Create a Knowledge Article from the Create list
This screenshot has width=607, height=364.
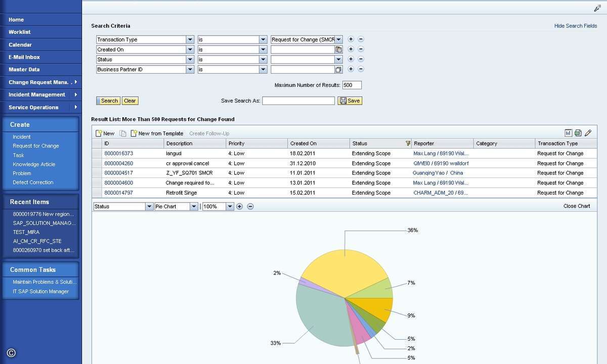pyautogui.click(x=34, y=164)
